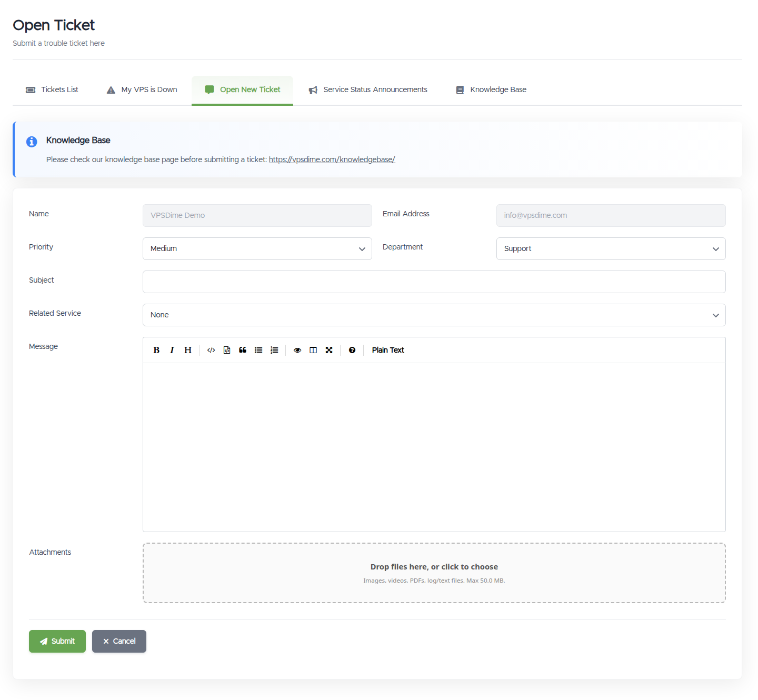Click the Attachments label
The image size is (758, 700).
pos(50,552)
